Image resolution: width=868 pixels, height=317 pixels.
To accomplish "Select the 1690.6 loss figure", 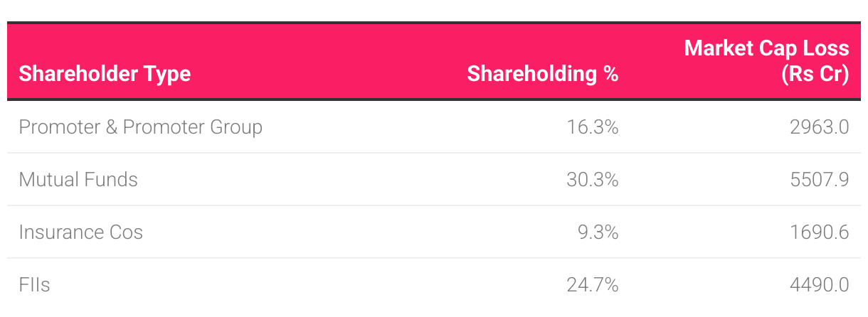I will [819, 232].
